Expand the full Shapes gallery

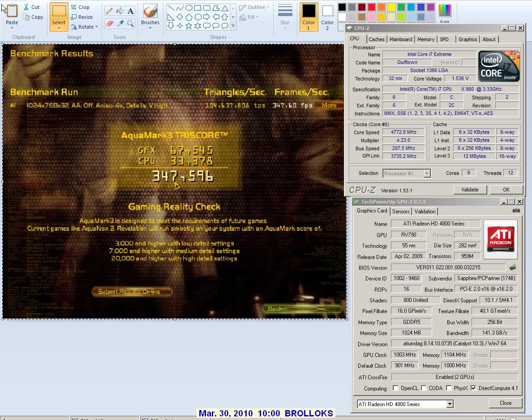click(x=233, y=25)
